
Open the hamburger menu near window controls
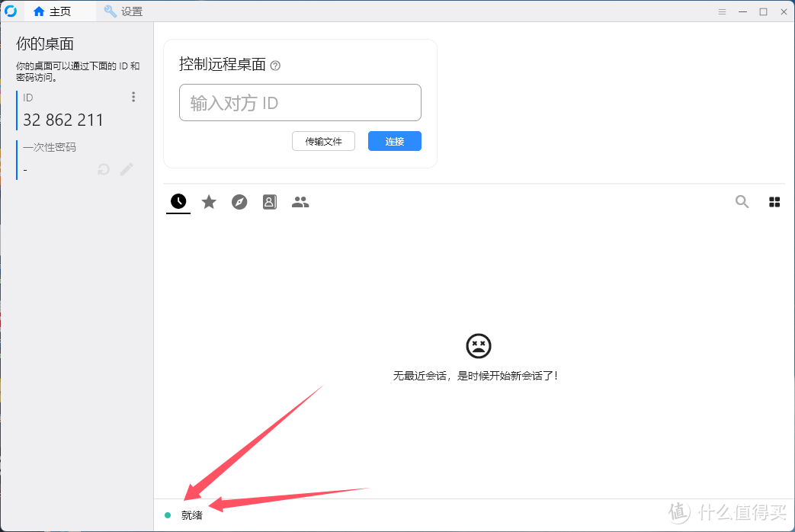coord(721,11)
